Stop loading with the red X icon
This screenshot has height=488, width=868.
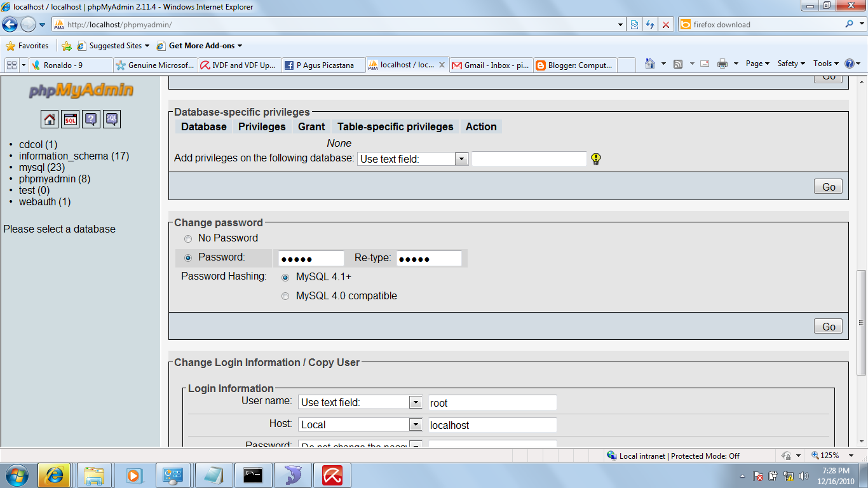[665, 25]
